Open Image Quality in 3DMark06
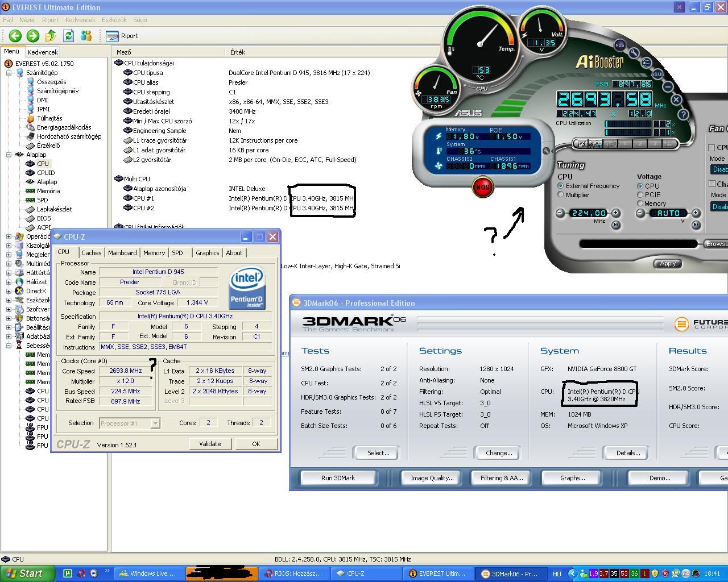Image resolution: width=728 pixels, height=582 pixels. [x=432, y=478]
